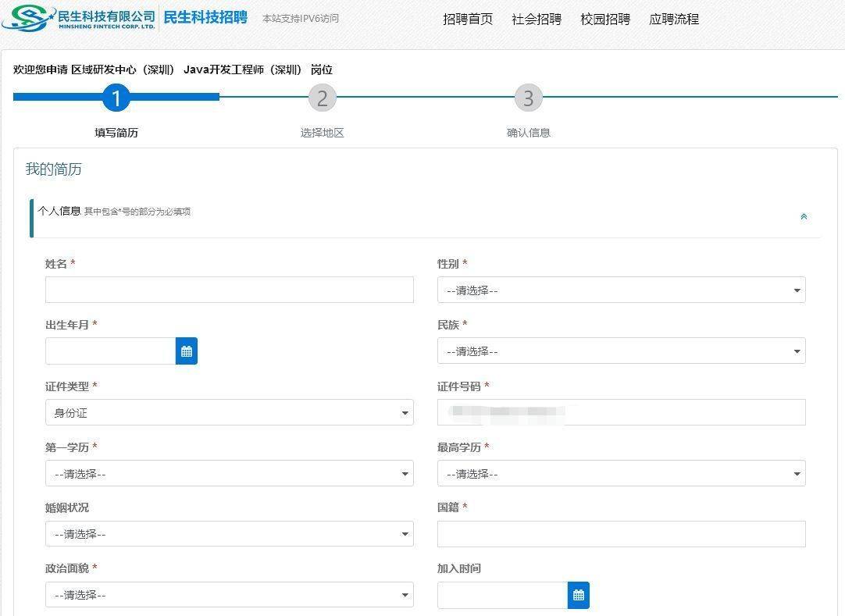Focus the nationality (国籍) text field

[x=621, y=534]
